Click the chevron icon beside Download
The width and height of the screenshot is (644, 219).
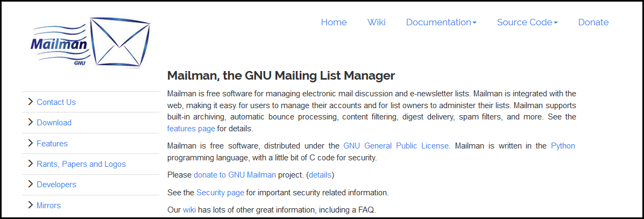tap(30, 122)
